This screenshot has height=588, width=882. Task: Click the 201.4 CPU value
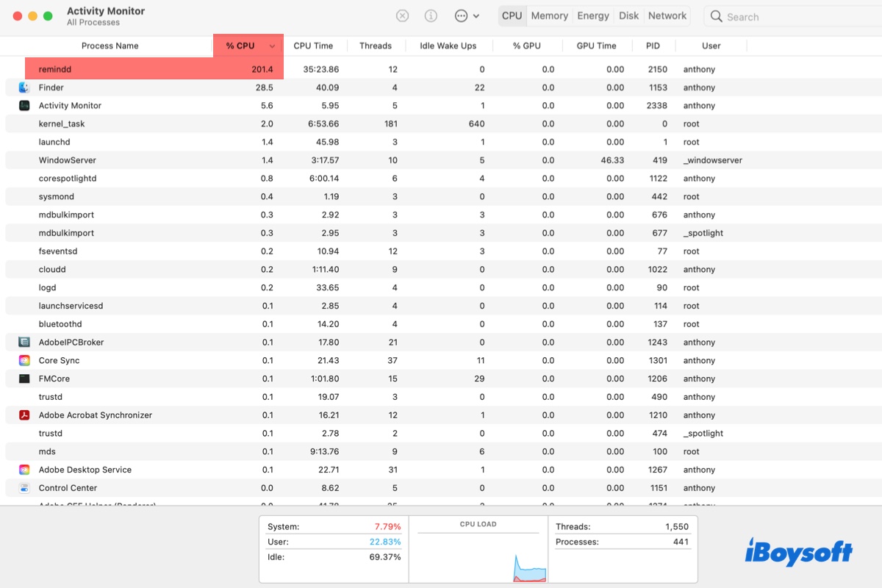pyautogui.click(x=262, y=69)
